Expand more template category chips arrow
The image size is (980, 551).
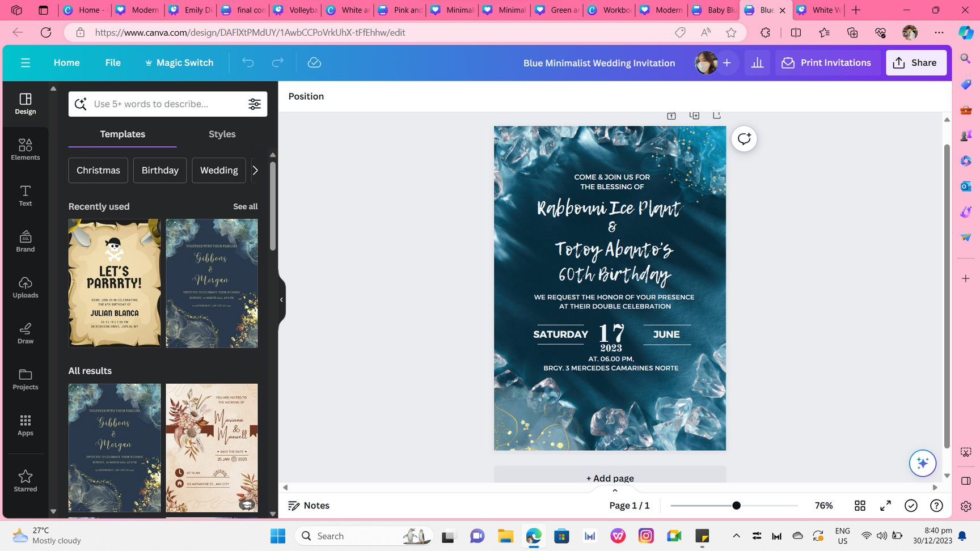[255, 170]
